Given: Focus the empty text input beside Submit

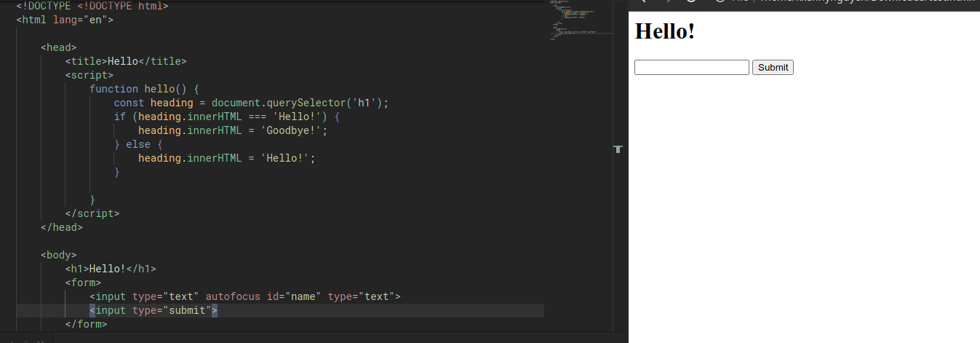Looking at the screenshot, I should tap(692, 67).
